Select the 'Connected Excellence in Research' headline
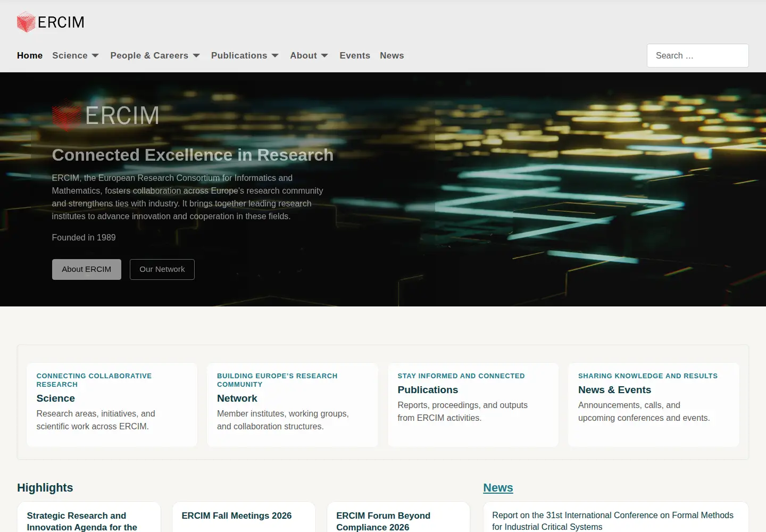 193,155
